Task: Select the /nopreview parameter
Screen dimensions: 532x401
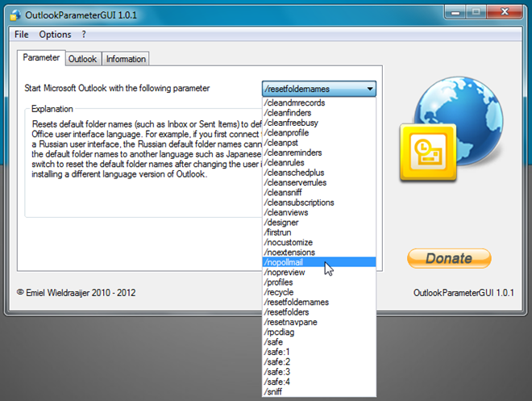Action: tap(319, 273)
